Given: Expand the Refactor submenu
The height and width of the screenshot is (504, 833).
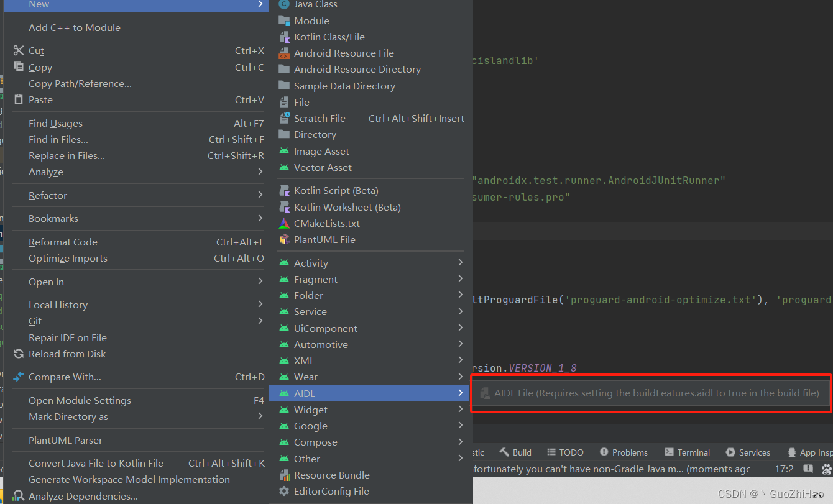Looking at the screenshot, I should coord(47,195).
